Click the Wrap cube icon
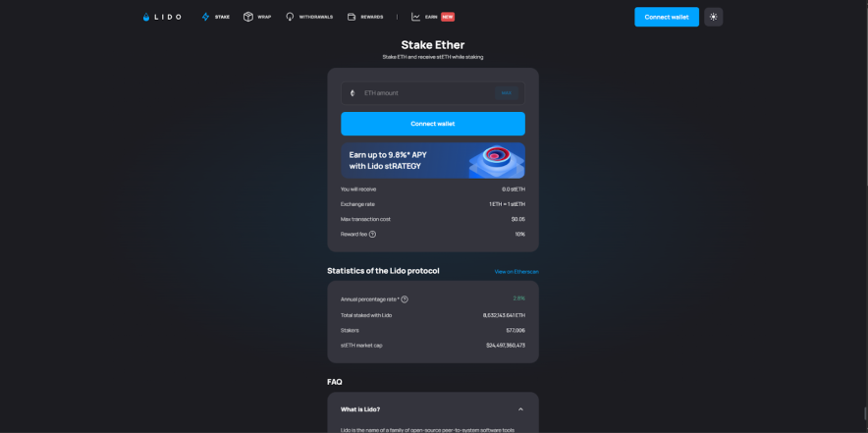 pyautogui.click(x=248, y=17)
